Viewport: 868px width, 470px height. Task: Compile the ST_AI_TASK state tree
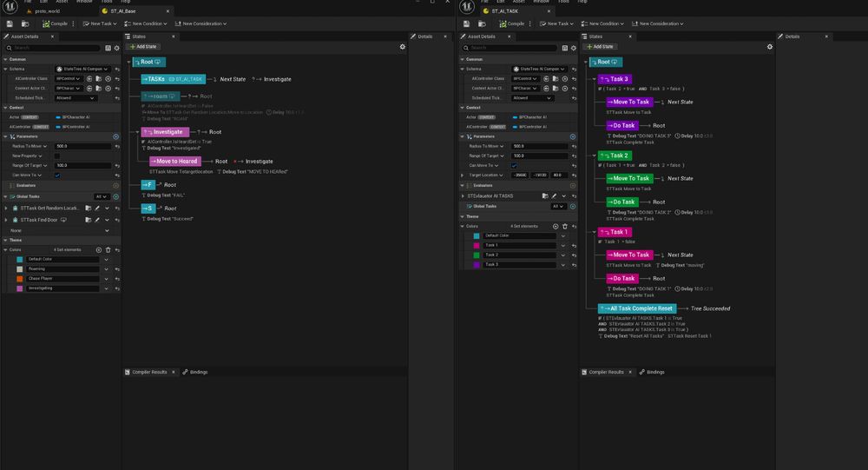(x=511, y=23)
